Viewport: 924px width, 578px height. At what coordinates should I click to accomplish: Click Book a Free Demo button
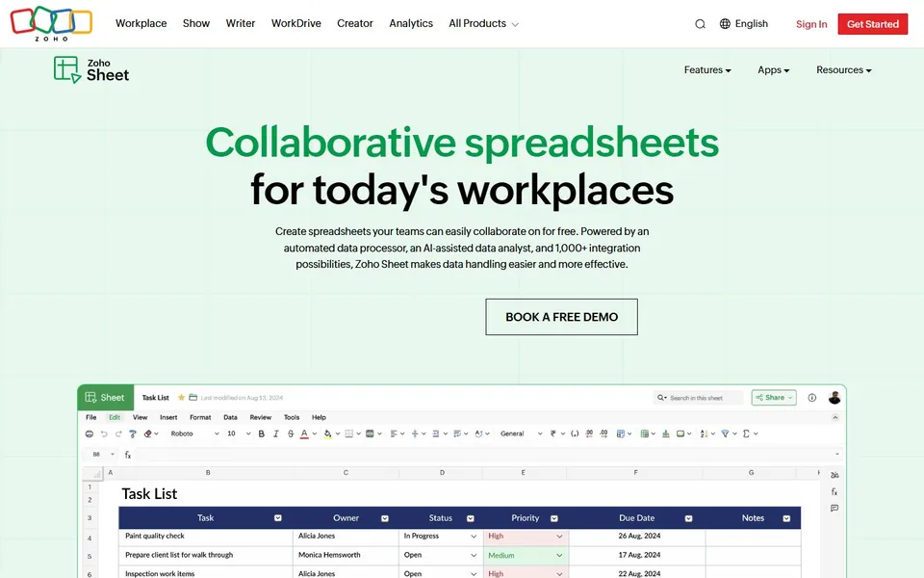pyautogui.click(x=561, y=317)
